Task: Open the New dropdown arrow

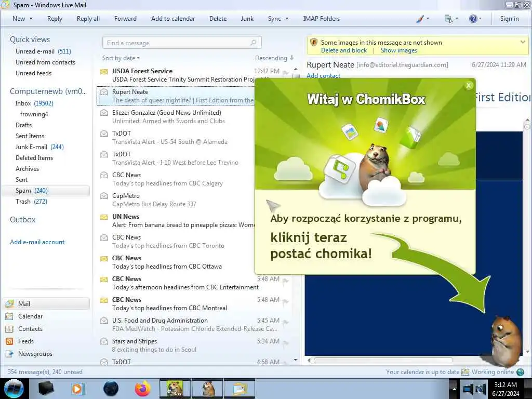Action: (31, 19)
